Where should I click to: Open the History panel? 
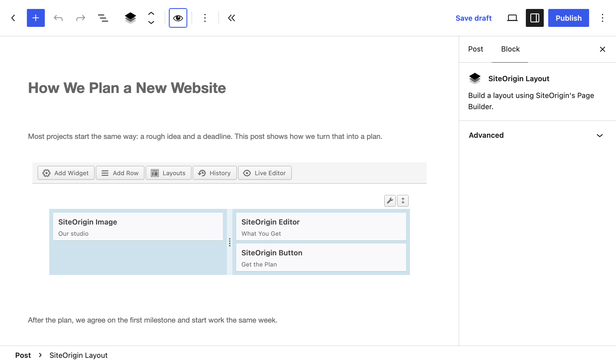coord(215,173)
